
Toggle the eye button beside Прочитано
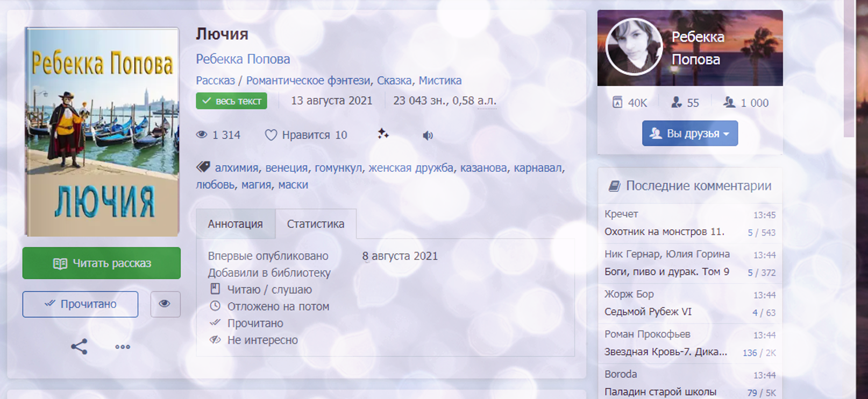(x=165, y=304)
